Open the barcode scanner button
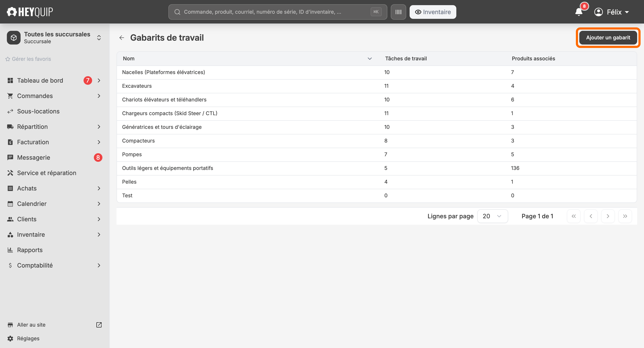644x348 pixels. point(398,12)
